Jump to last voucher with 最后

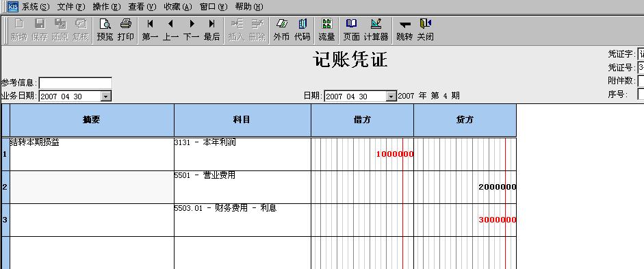211,29
